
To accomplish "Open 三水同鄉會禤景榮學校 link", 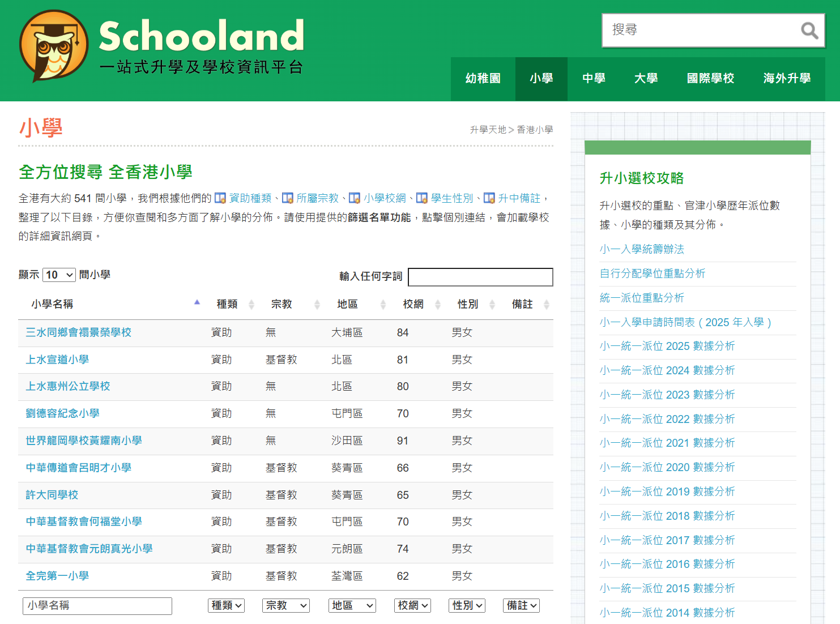I will click(78, 332).
